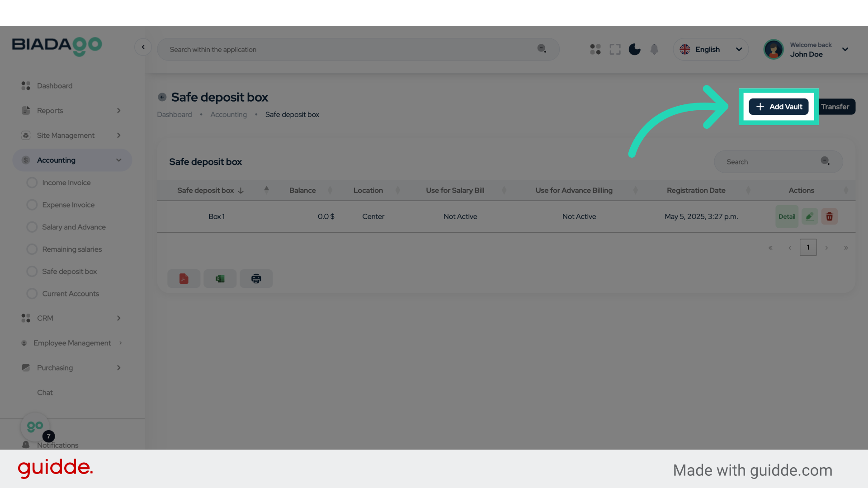Open the apps grid icon in the header
868x488 pixels.
click(x=595, y=49)
